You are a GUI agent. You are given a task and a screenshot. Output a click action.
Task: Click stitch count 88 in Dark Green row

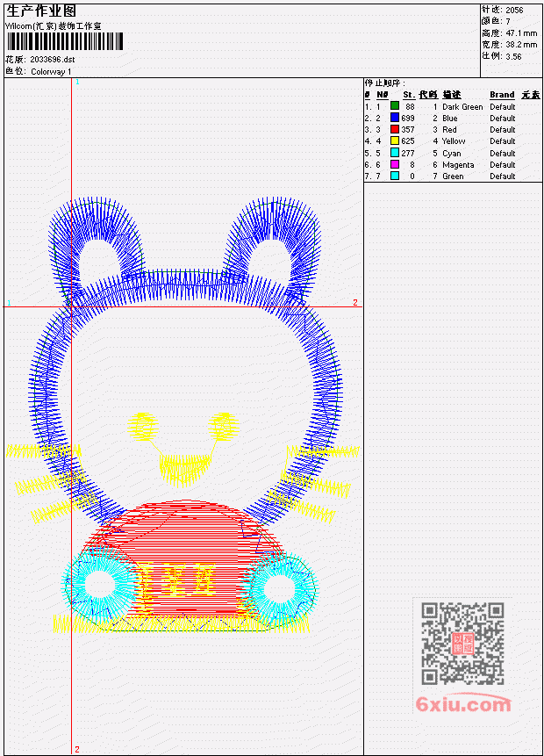(410, 106)
